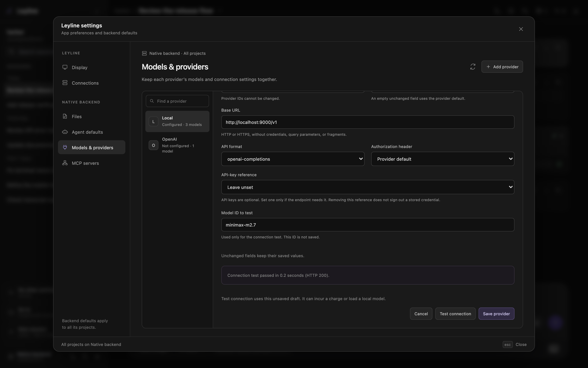The image size is (588, 368).
Task: Click Test connection
Action: 455,314
